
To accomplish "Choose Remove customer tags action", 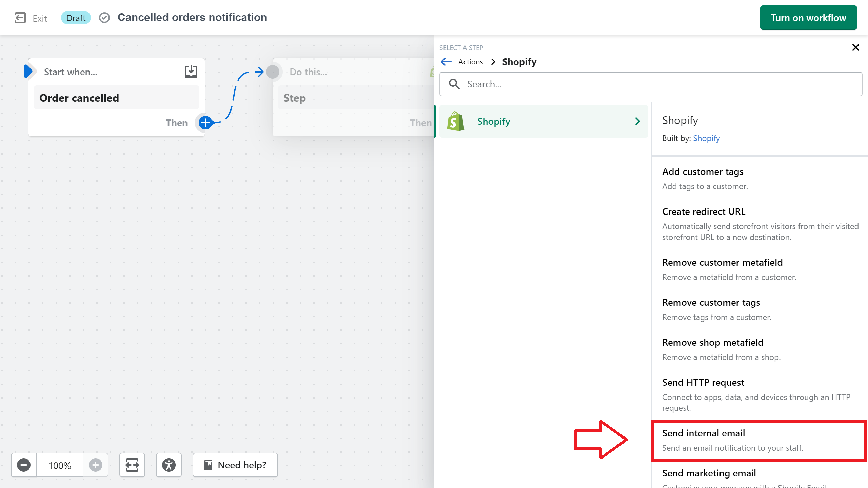I will pos(759,309).
